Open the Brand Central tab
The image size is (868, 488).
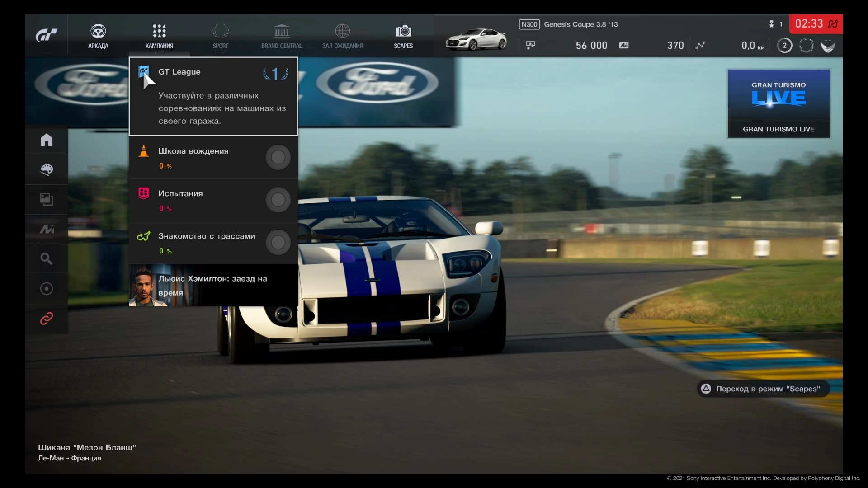pos(281,36)
